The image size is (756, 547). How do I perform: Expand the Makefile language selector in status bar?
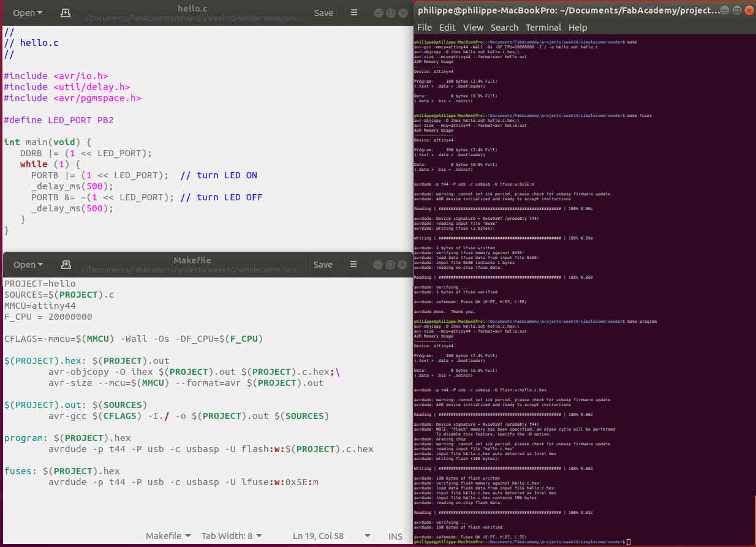[168, 536]
